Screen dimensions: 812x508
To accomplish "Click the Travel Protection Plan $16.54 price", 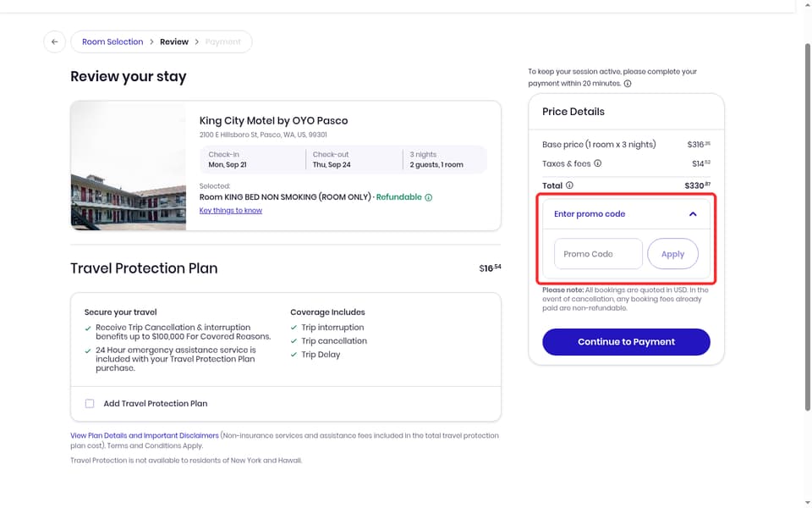I will (490, 268).
